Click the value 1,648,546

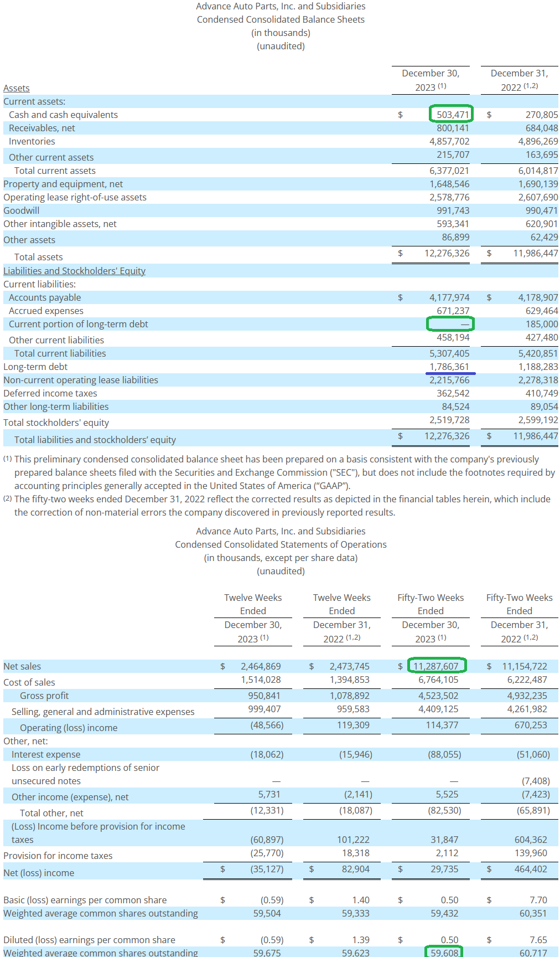click(449, 184)
